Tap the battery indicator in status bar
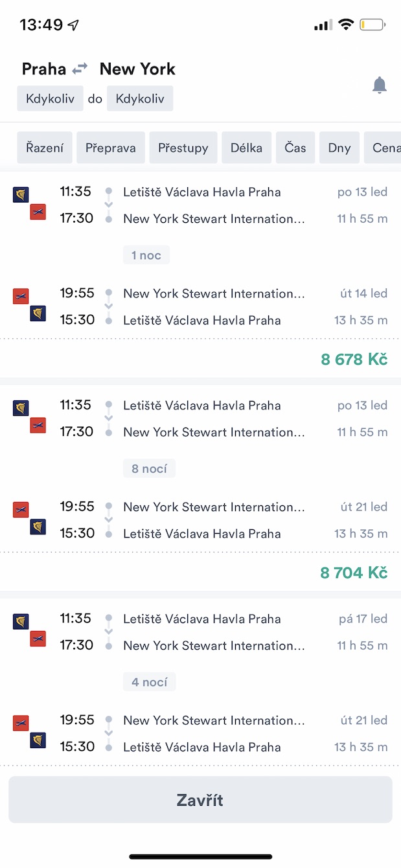Viewport: 401px width, 868px height. (x=372, y=25)
